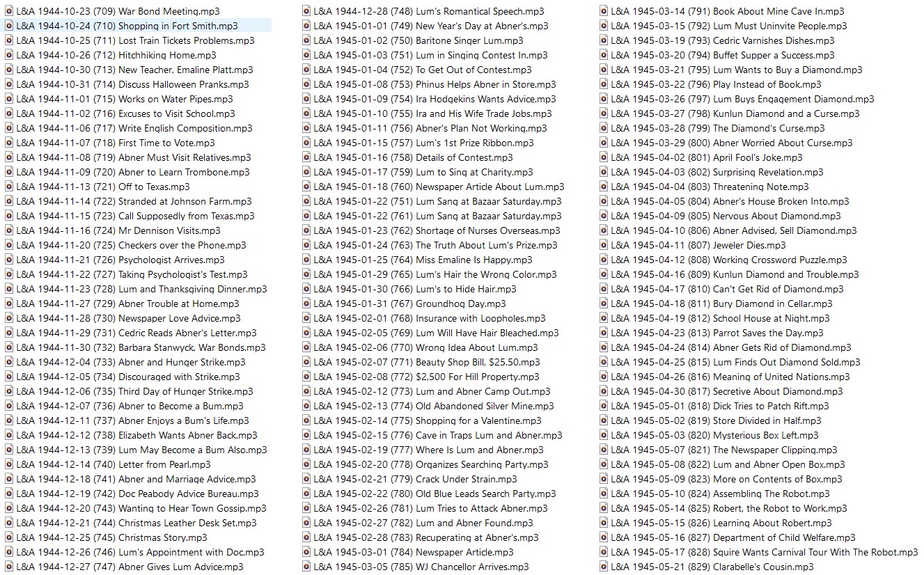Select the Hitchhiking Home.mp3 file
This screenshot has height=575, width=924.
116,55
